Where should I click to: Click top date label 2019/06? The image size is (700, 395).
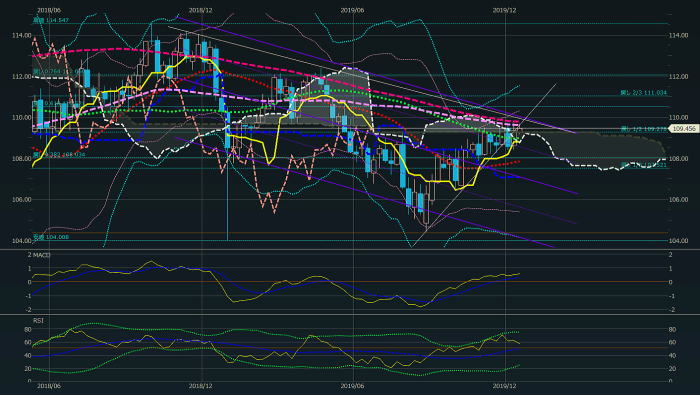point(353,10)
